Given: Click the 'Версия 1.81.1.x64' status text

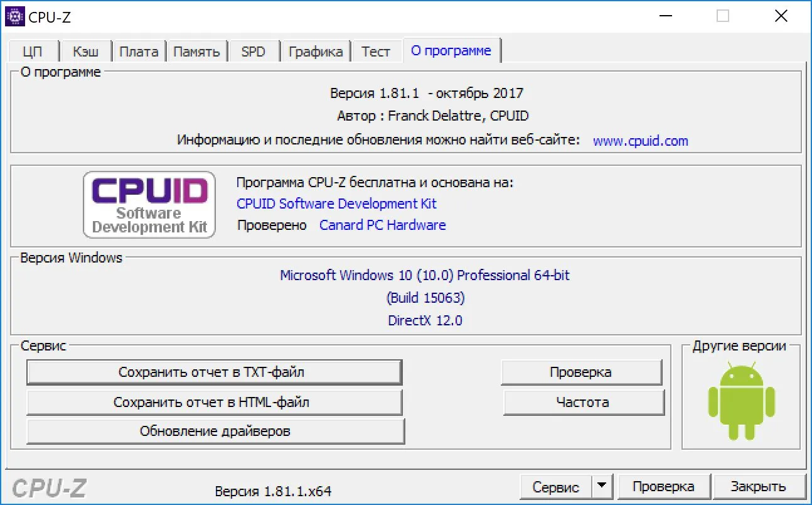Looking at the screenshot, I should (273, 491).
